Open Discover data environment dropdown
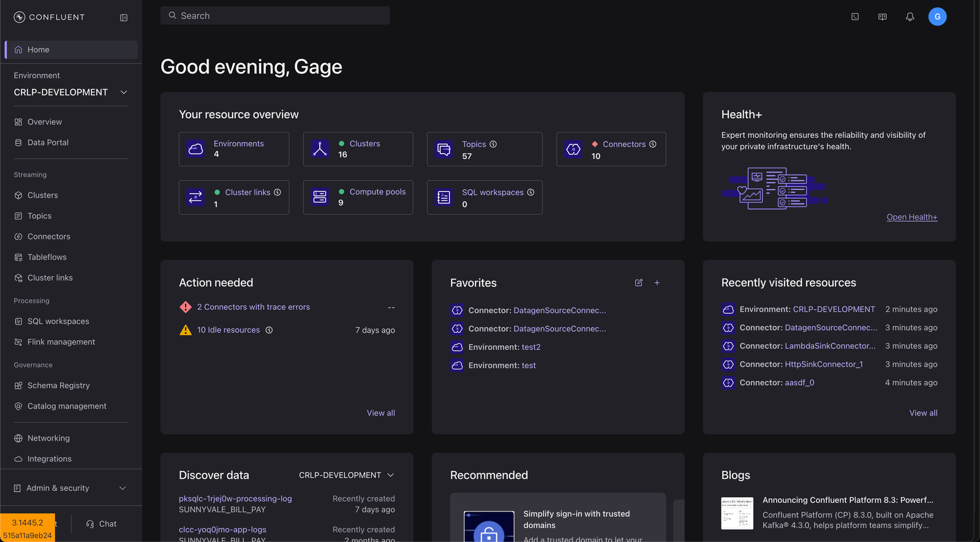 [347, 475]
